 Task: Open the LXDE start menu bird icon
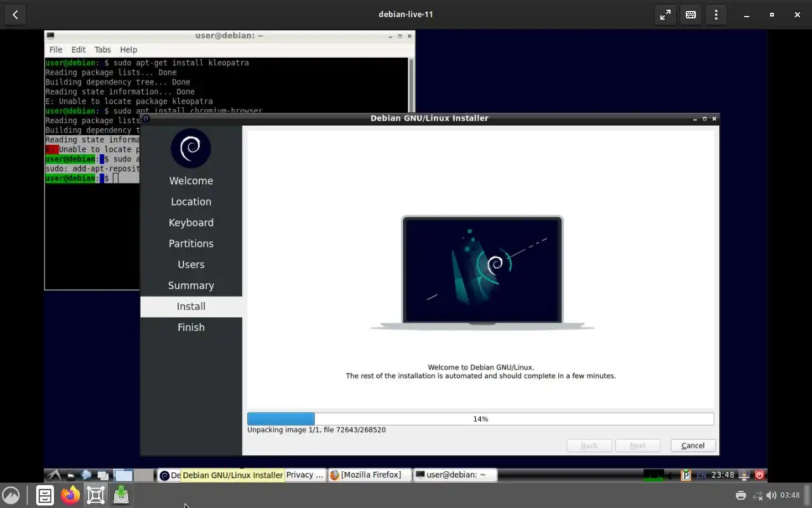tap(55, 475)
